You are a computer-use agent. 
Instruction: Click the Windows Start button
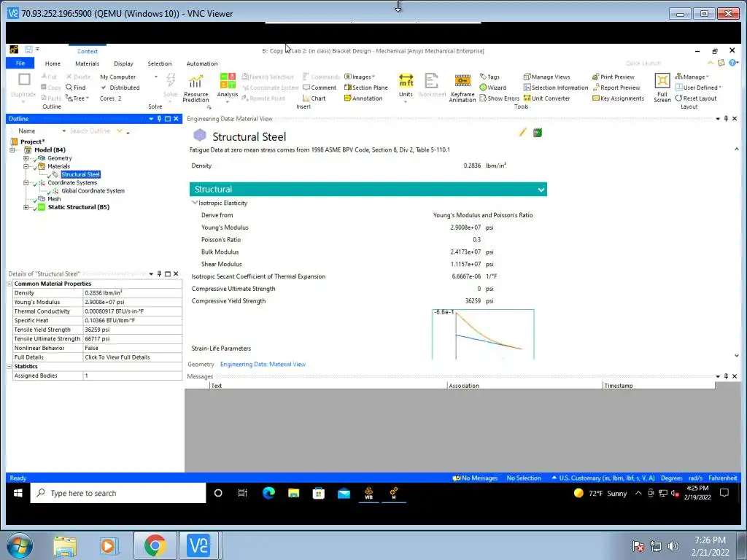(18, 494)
